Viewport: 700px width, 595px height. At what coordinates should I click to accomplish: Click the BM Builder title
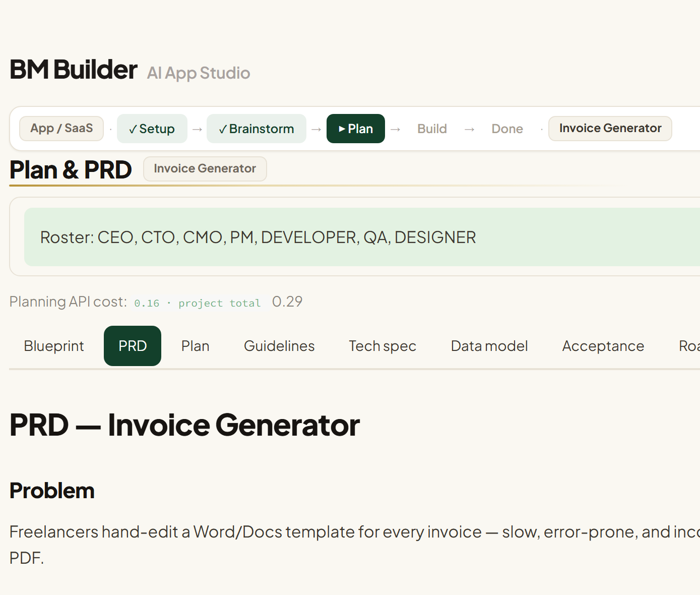click(x=73, y=70)
